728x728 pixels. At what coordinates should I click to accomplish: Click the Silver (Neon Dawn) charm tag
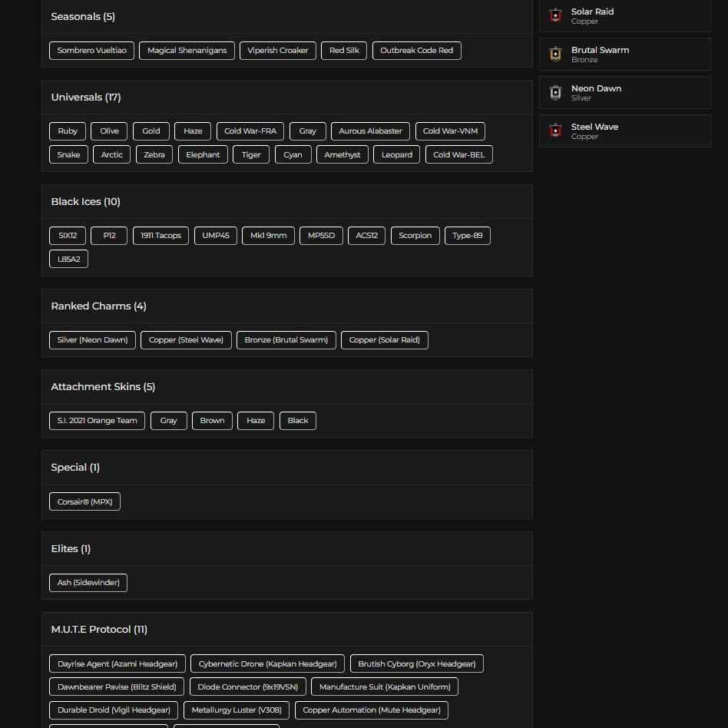point(92,340)
